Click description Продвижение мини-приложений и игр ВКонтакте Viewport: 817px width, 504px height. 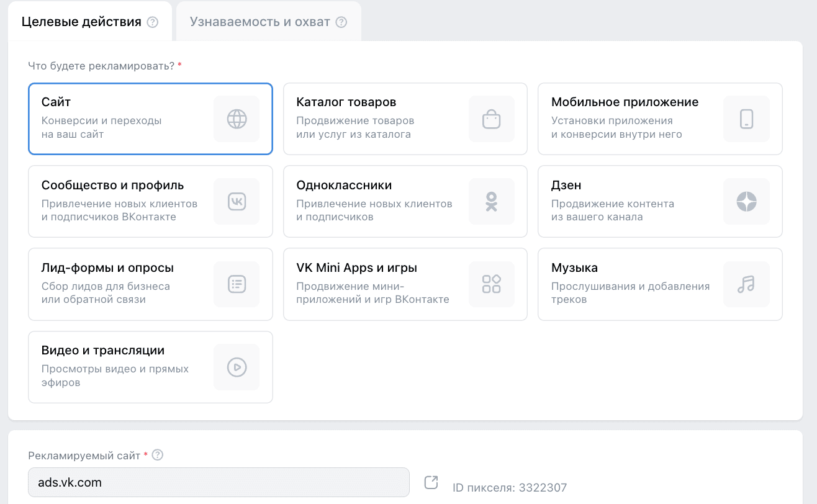[x=372, y=293]
